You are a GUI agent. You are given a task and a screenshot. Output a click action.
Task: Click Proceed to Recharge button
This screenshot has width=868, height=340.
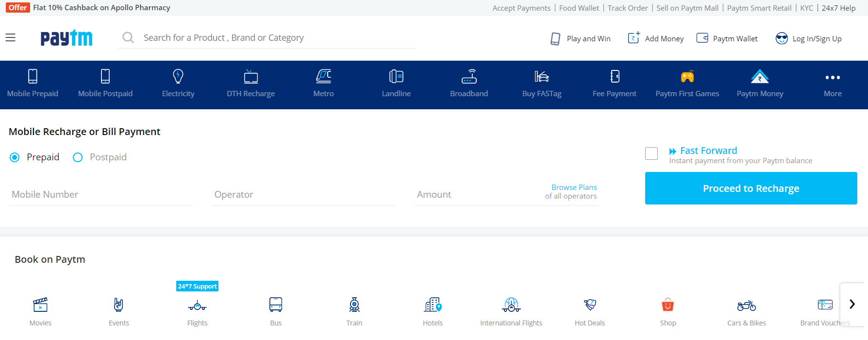[751, 188]
